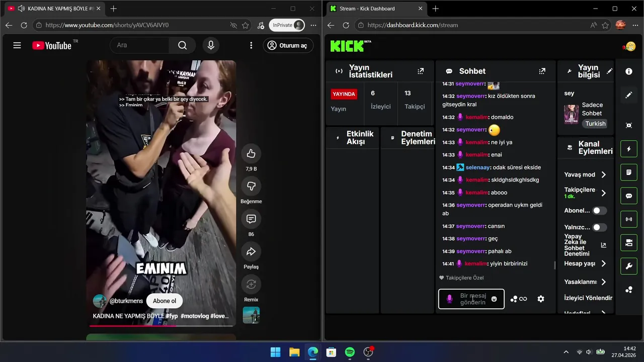Open File Explorer from the taskbar
This screenshot has height=362, width=644.
294,352
